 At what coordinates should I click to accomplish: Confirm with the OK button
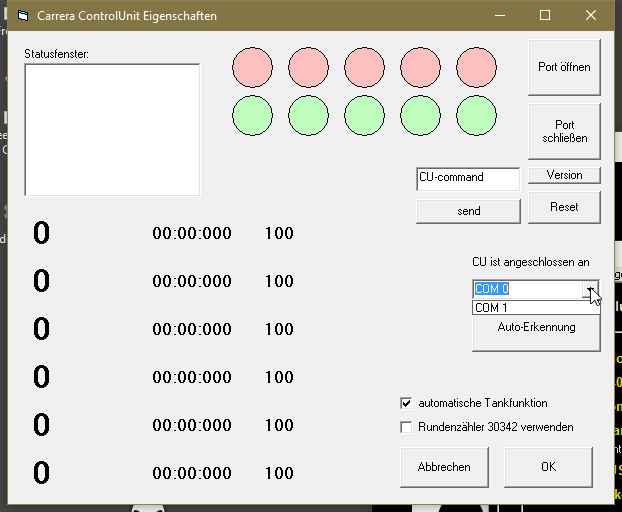coord(549,467)
